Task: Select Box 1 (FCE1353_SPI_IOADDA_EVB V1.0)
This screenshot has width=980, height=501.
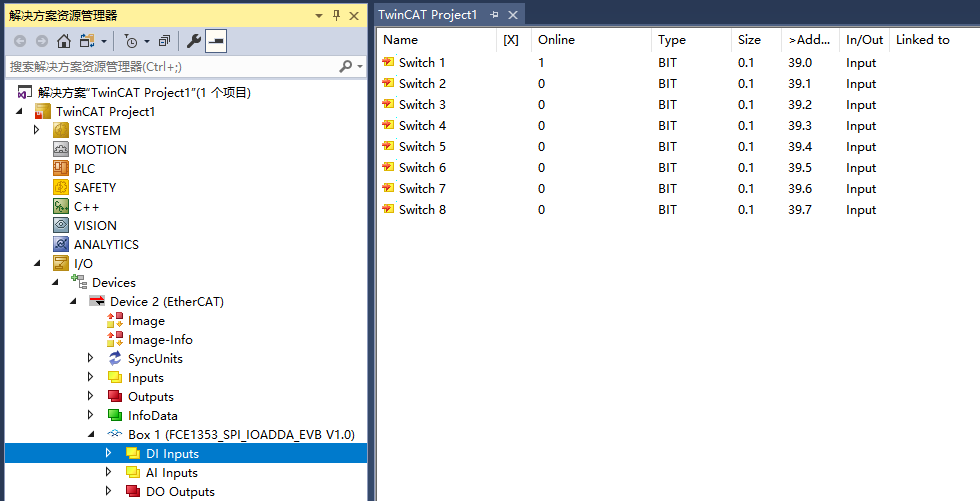Action: [241, 434]
